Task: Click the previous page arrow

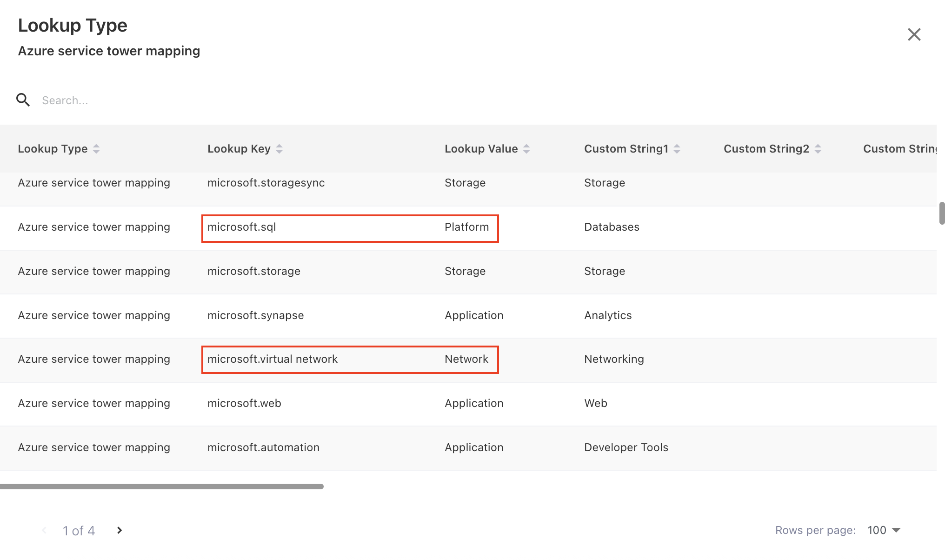Action: tap(44, 530)
